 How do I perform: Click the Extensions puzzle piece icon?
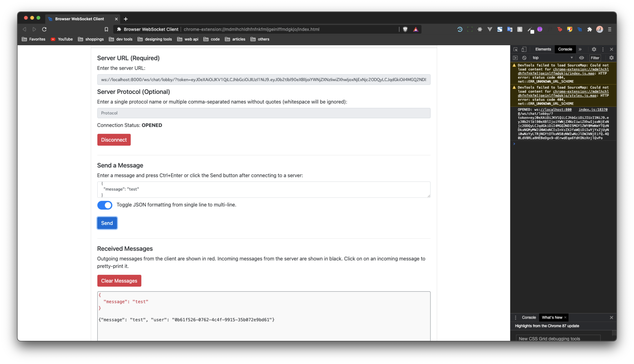click(x=590, y=29)
